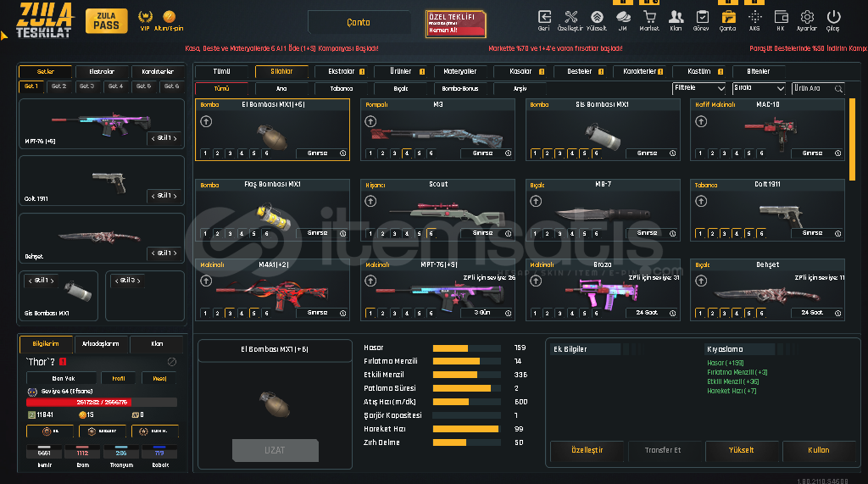Switch to Ekstralar inventory tab

click(341, 71)
